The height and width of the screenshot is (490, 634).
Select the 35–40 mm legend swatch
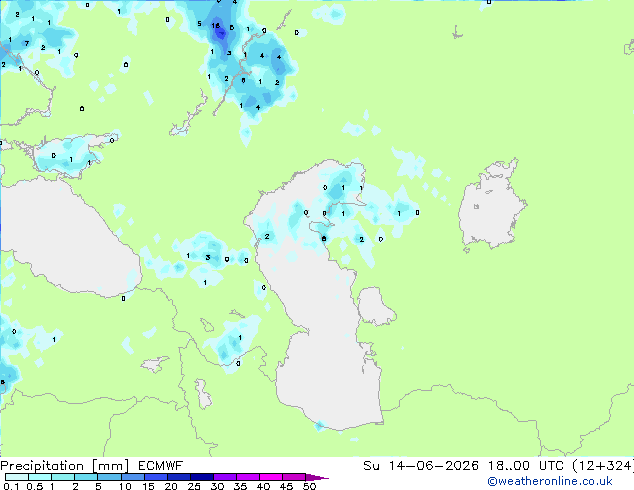pos(247,477)
